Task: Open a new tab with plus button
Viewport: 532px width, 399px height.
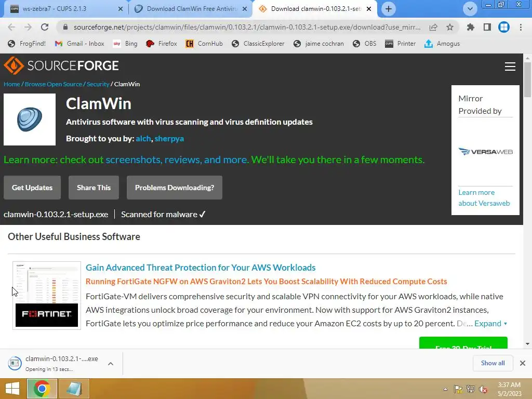Action: coord(389,9)
